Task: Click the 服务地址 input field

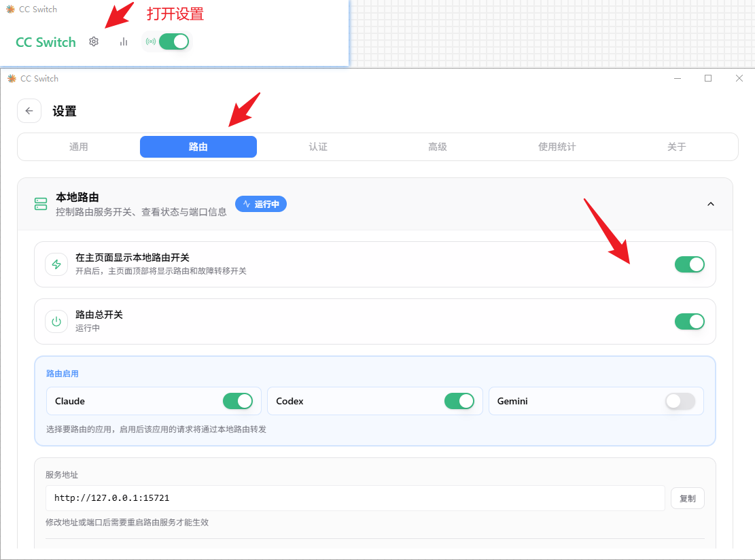Action: tap(355, 498)
